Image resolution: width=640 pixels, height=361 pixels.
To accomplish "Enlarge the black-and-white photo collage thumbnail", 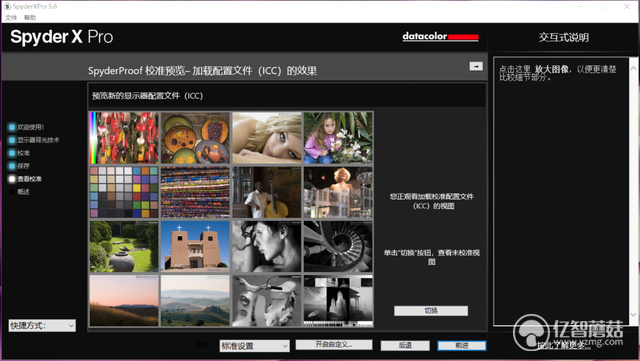I will click(x=338, y=301).
